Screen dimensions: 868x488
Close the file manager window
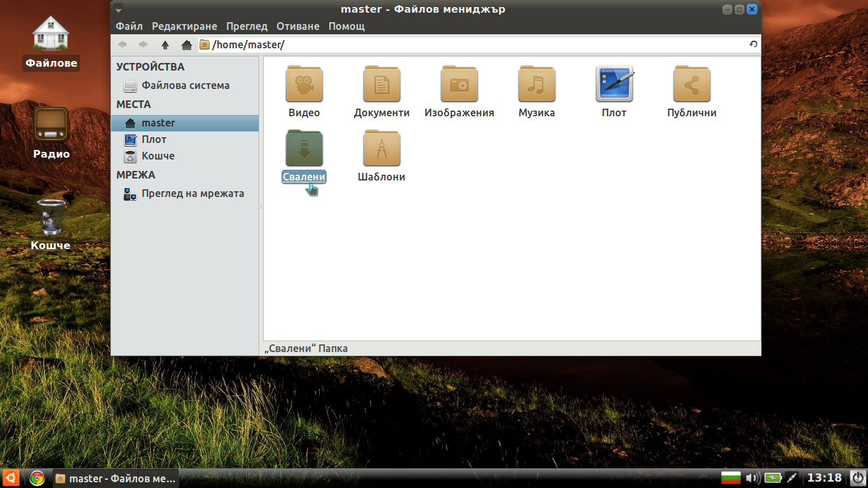[752, 10]
